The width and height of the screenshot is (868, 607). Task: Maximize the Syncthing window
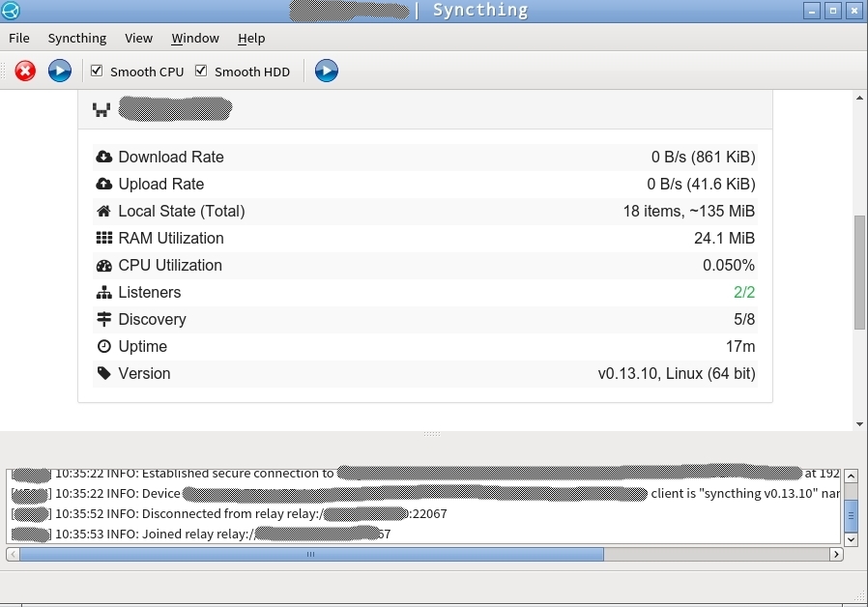point(833,11)
